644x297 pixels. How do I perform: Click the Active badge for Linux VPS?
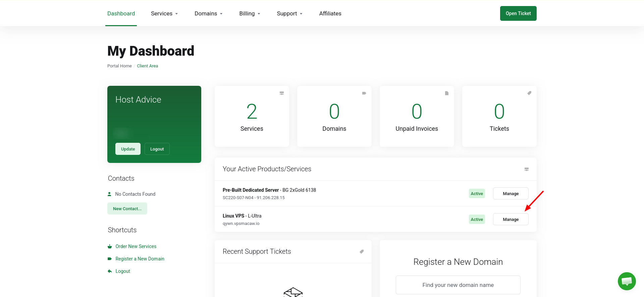(x=477, y=219)
